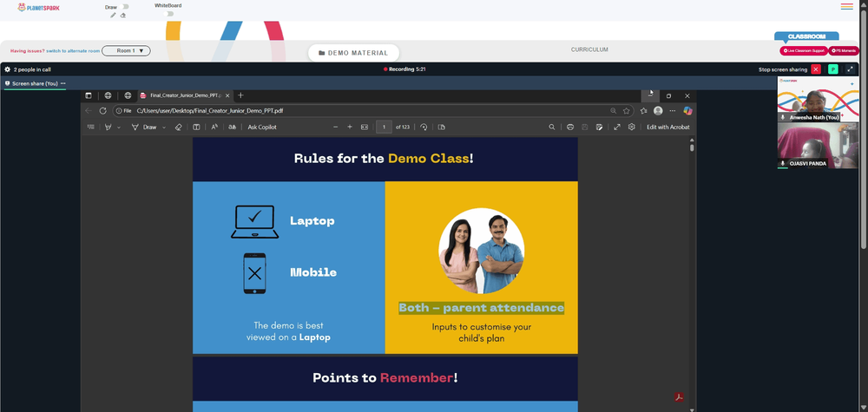Expand the PDF Draw tool dropdown arrow
Image resolution: width=868 pixels, height=412 pixels.
164,128
